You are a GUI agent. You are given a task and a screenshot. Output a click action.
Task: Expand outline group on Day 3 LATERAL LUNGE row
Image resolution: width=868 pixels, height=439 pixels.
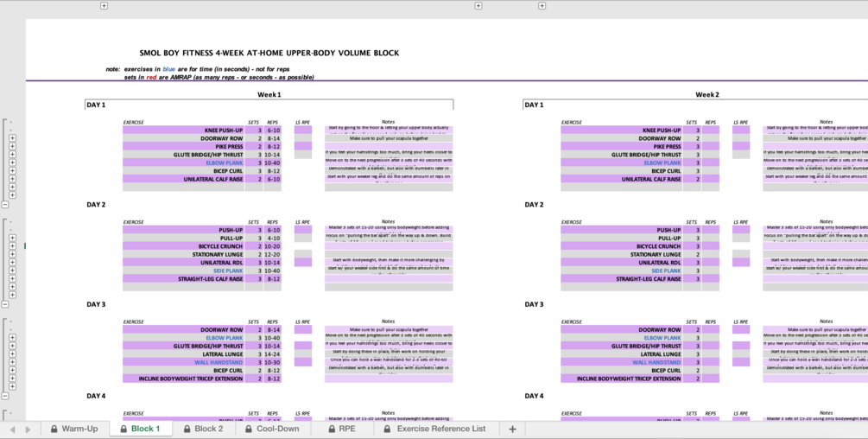pos(12,353)
